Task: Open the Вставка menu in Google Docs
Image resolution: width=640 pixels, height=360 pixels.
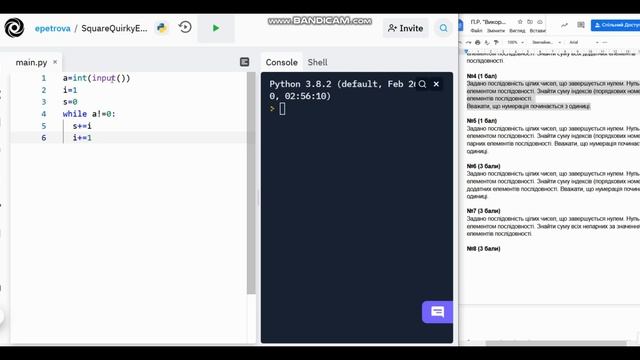Action: 538,31
